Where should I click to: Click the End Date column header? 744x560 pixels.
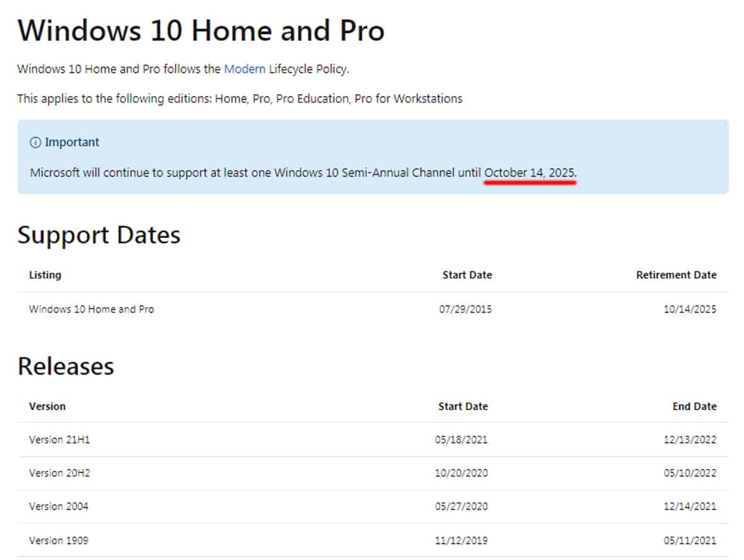tap(694, 406)
